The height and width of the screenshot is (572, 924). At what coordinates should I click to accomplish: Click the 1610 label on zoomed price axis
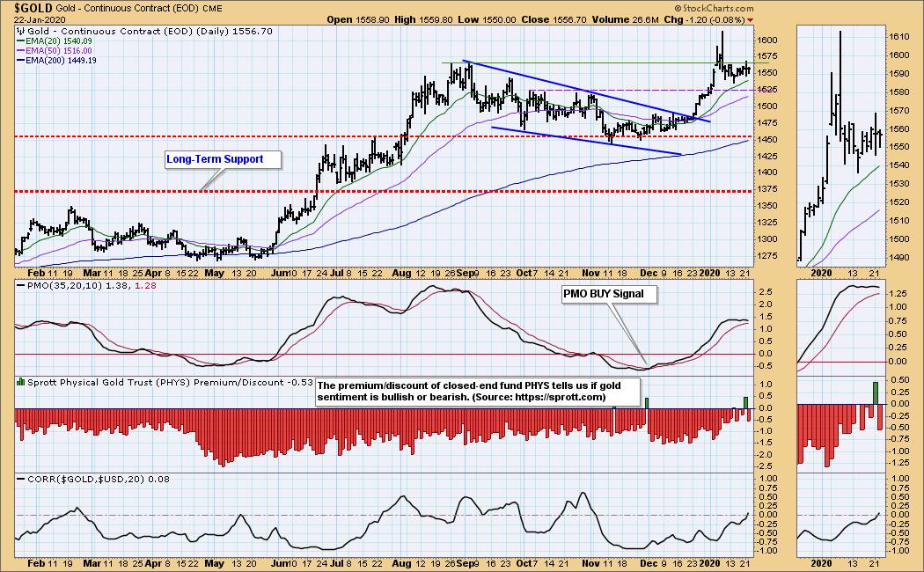pyautogui.click(x=898, y=37)
